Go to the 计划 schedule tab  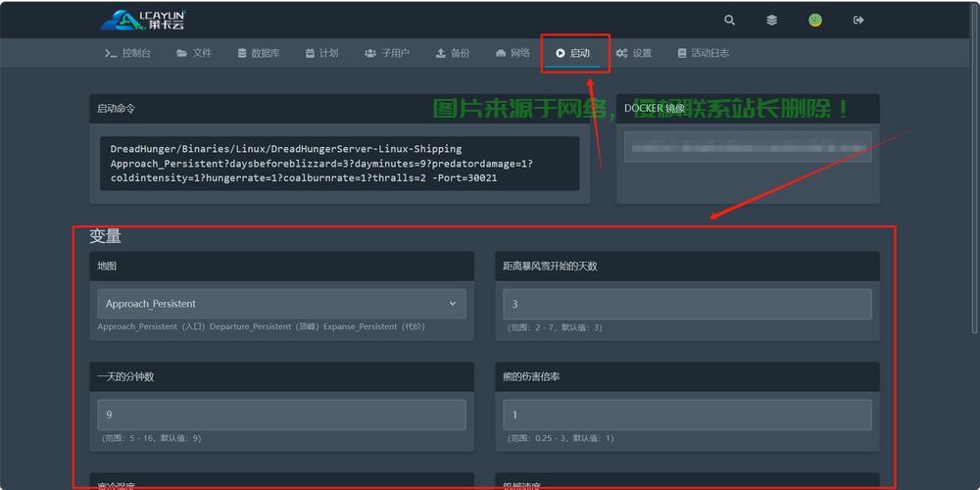(321, 53)
